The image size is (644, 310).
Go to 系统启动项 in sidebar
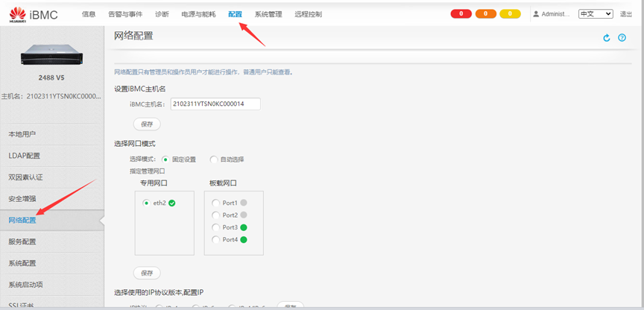click(52, 285)
